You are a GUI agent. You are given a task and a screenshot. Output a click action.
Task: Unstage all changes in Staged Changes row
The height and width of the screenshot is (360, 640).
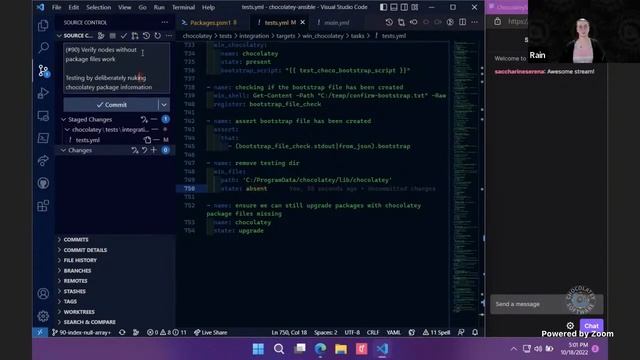(x=154, y=119)
